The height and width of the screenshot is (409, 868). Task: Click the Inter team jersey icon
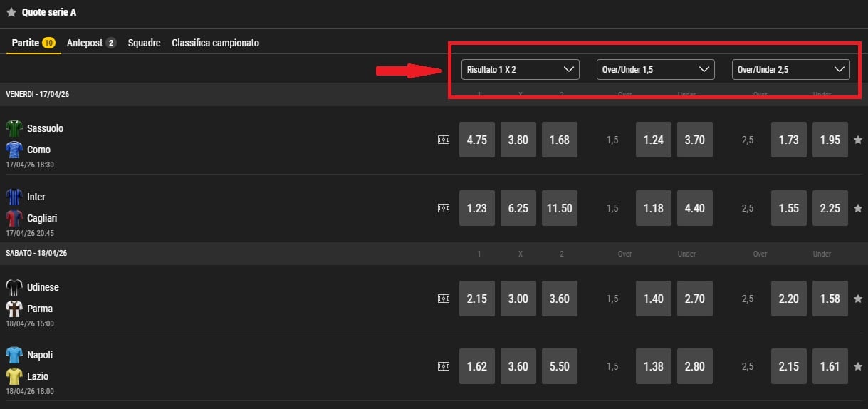coord(14,197)
